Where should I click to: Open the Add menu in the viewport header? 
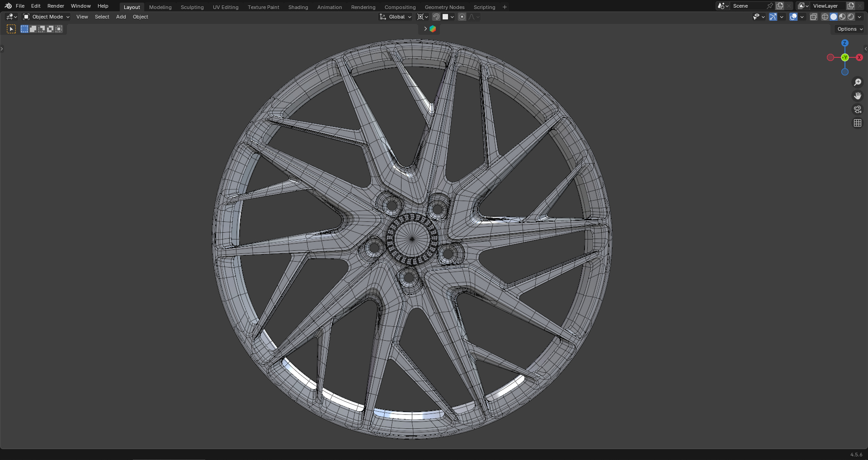(x=121, y=17)
